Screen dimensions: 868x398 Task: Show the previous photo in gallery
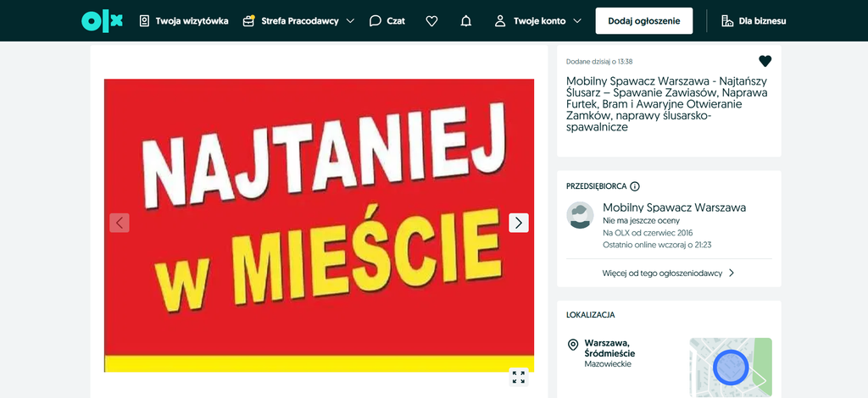click(120, 223)
